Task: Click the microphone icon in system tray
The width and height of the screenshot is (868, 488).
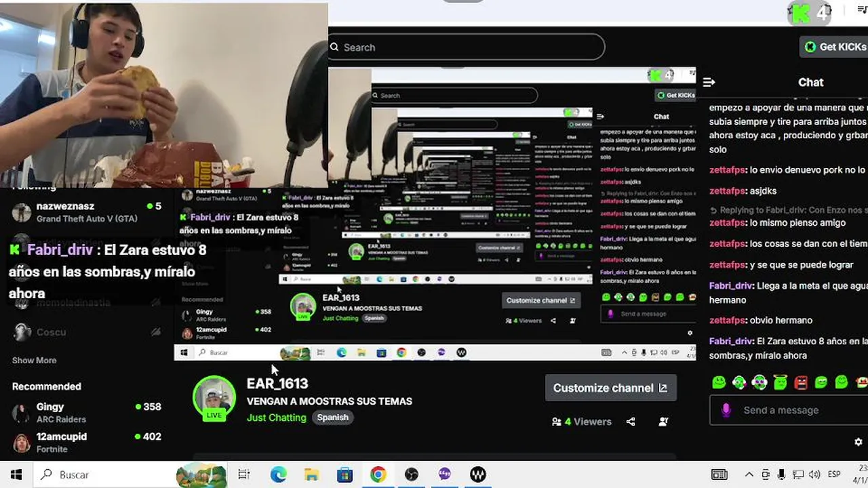Action: click(782, 474)
